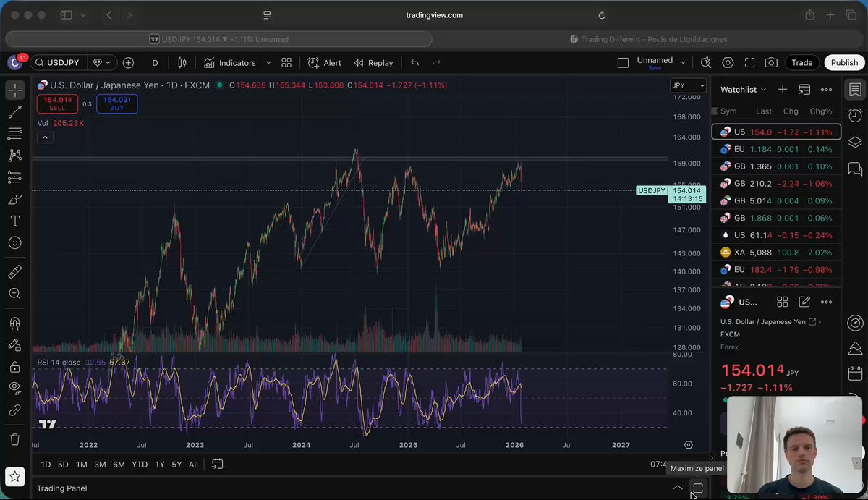
Task: Open watchlist three-dot settings menu
Action: (826, 90)
